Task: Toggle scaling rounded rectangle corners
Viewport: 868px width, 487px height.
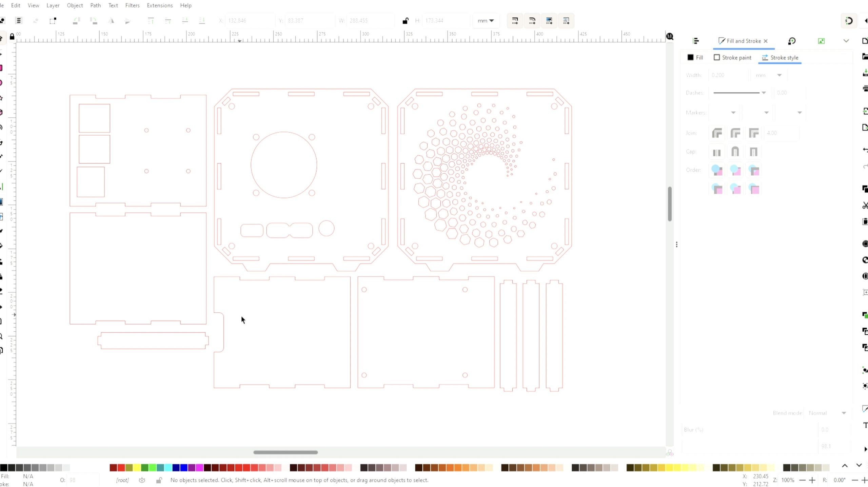Action: coord(532,21)
